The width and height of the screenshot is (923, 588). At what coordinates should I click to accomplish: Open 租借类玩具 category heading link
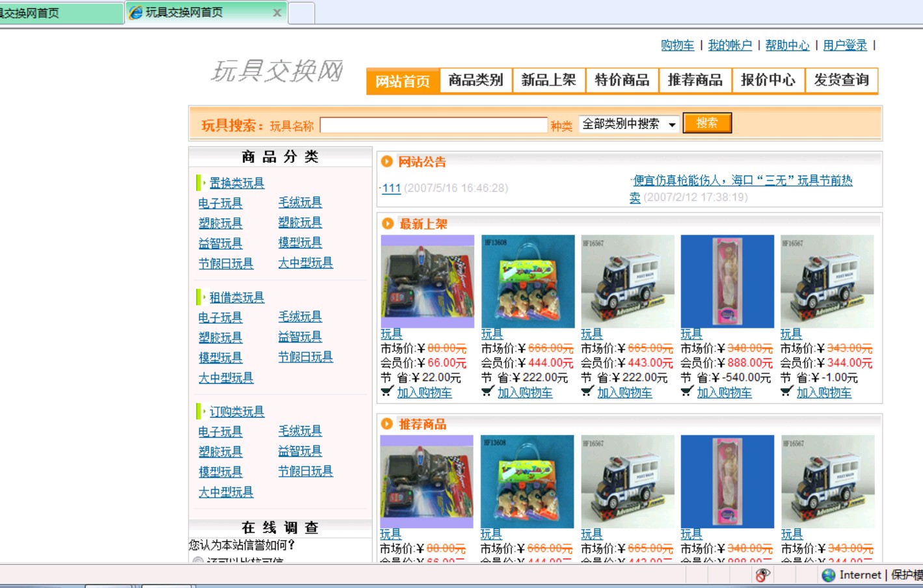pyautogui.click(x=237, y=297)
